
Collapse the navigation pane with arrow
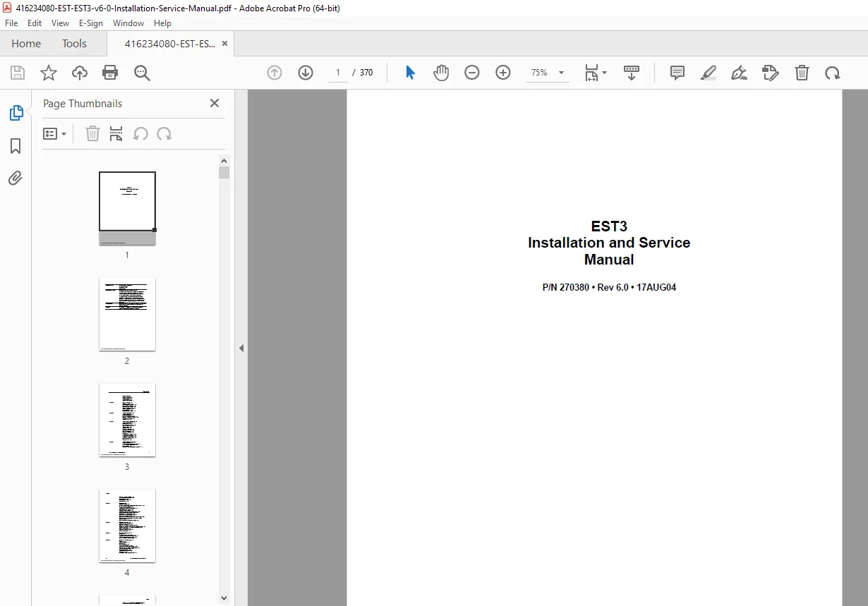(241, 348)
